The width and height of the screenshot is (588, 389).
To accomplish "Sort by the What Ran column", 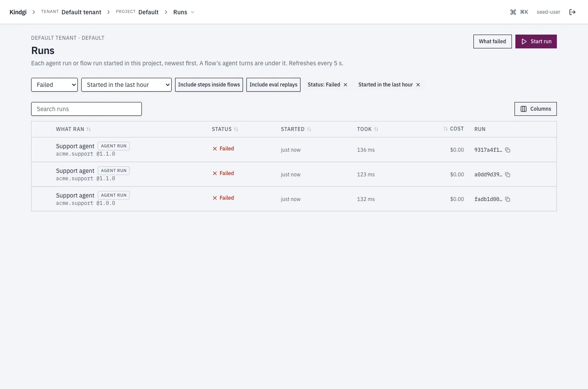I will [73, 129].
